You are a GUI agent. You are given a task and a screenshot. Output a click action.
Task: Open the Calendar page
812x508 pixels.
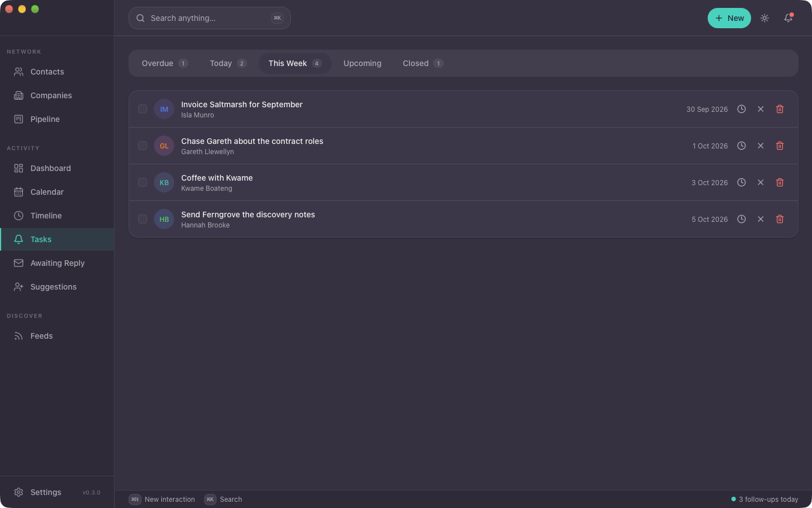pyautogui.click(x=57, y=192)
